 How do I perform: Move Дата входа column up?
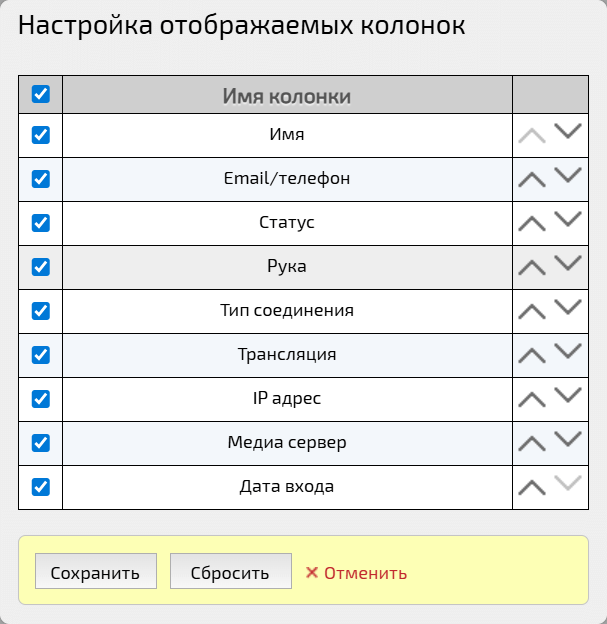pyautogui.click(x=532, y=488)
